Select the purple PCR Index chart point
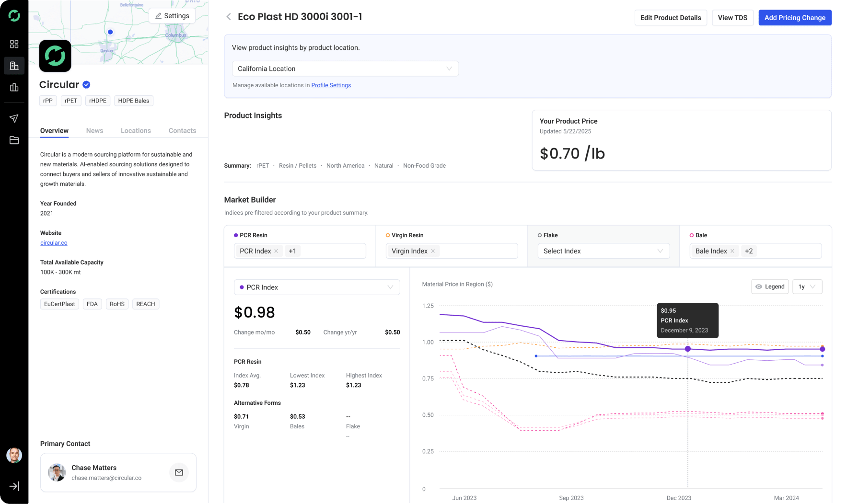 [x=688, y=349]
